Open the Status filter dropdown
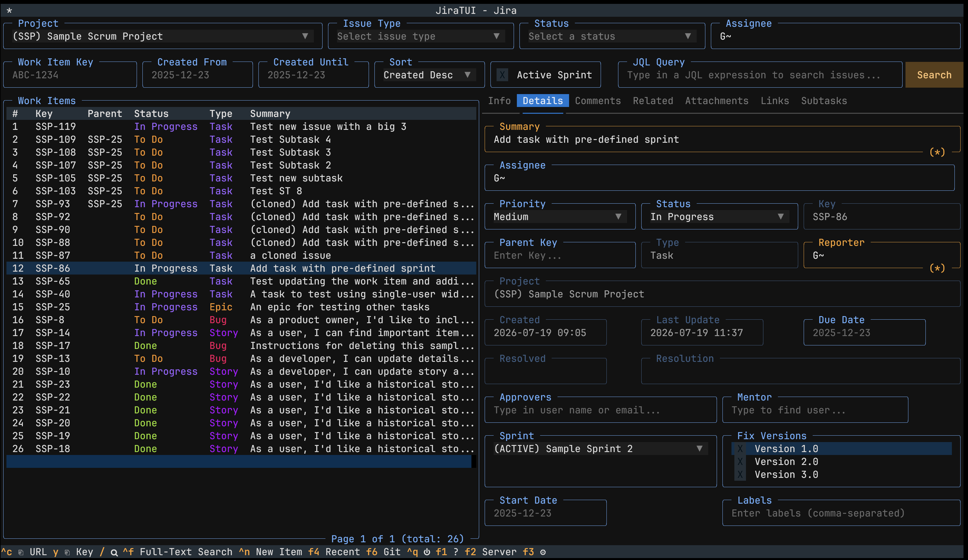 (x=612, y=36)
